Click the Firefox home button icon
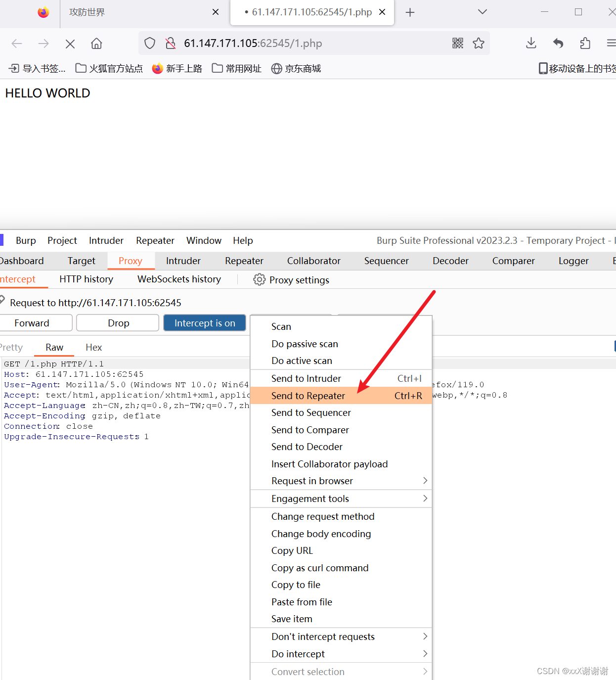 [96, 44]
